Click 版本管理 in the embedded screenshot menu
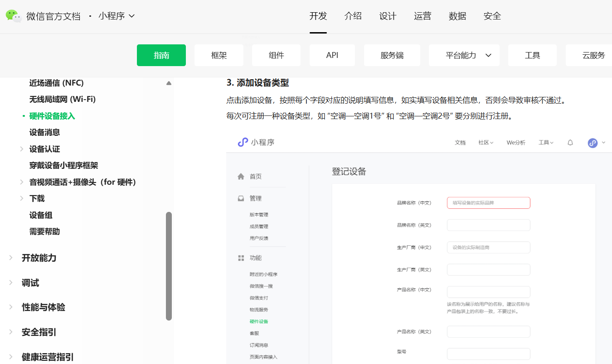612x364 pixels. pos(259,215)
